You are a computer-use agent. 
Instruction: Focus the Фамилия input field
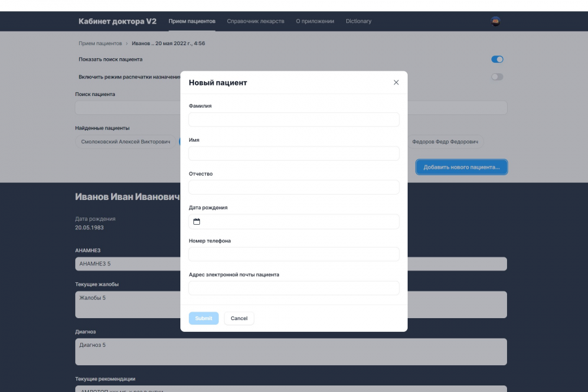[294, 120]
